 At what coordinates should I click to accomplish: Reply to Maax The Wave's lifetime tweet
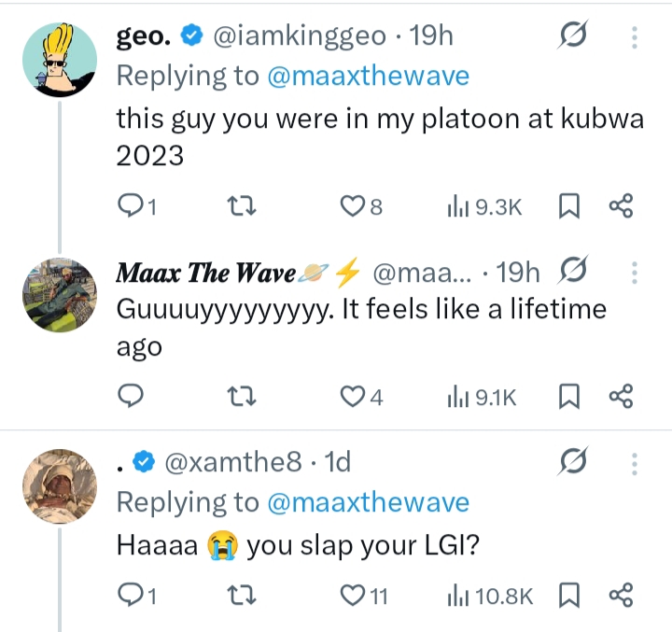click(132, 398)
